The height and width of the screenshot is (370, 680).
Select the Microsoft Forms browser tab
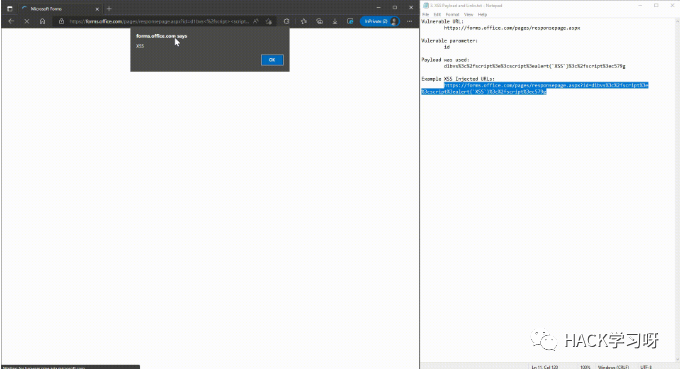(59, 8)
